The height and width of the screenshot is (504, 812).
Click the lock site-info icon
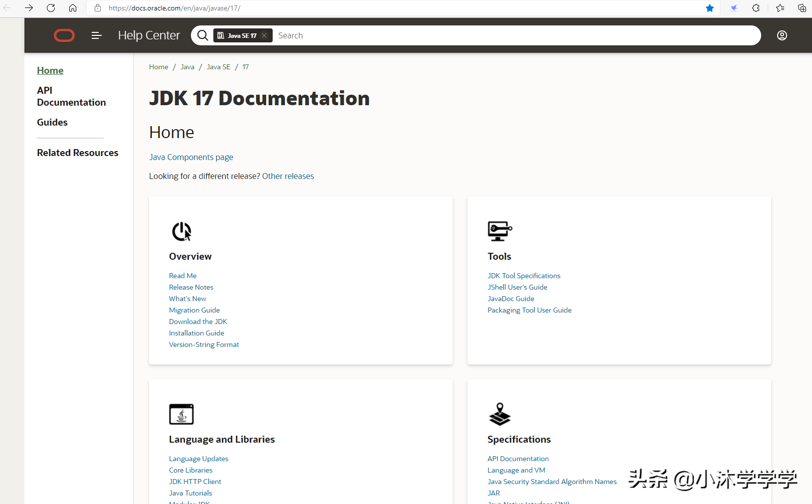click(98, 8)
